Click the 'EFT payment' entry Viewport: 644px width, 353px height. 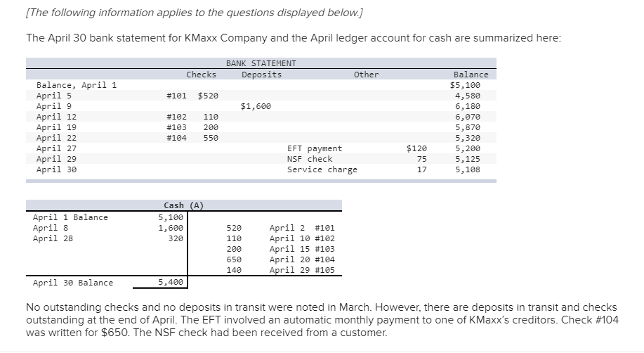pos(315,148)
